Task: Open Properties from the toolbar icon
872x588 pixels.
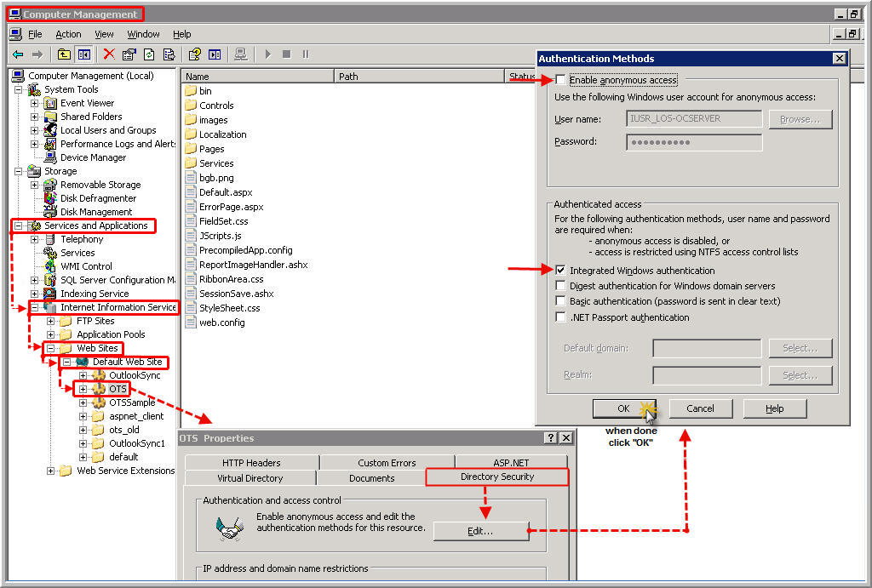Action: (x=129, y=54)
